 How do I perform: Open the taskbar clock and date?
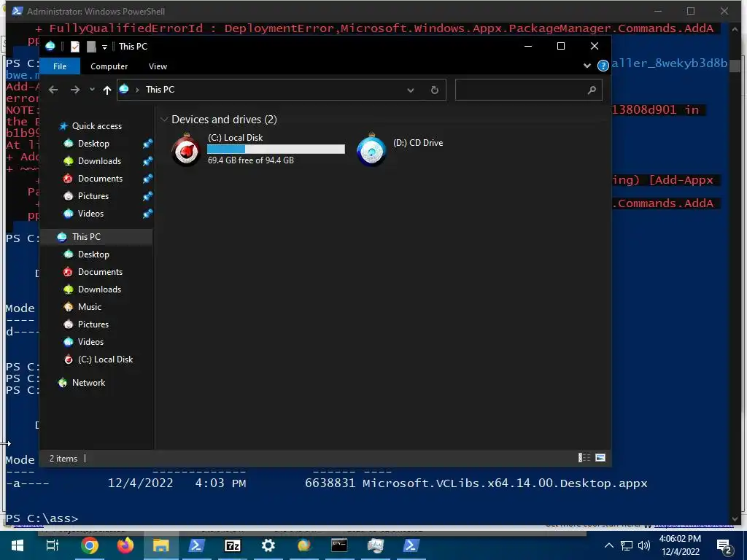point(680,545)
